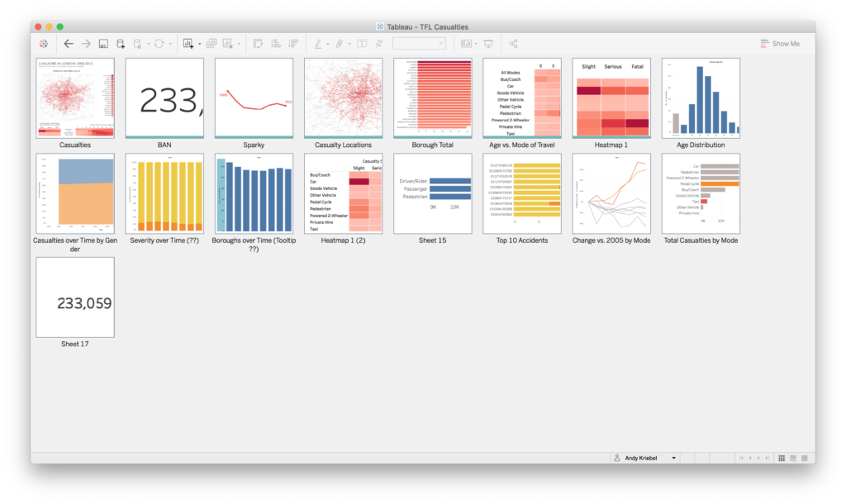The width and height of the screenshot is (846, 504).
Task: Toggle Show mark labels T icon
Action: click(x=362, y=44)
